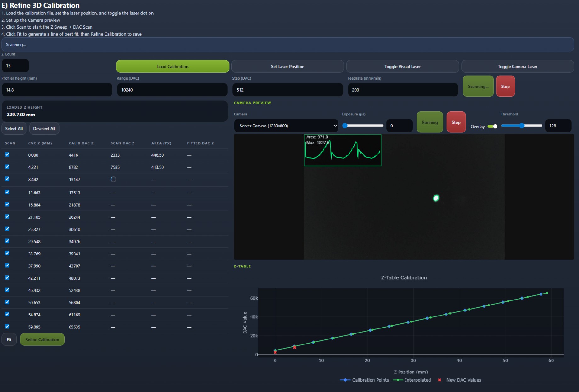Uncheck the scan row at CNC Z 0.000
579x392 pixels.
[7, 154]
